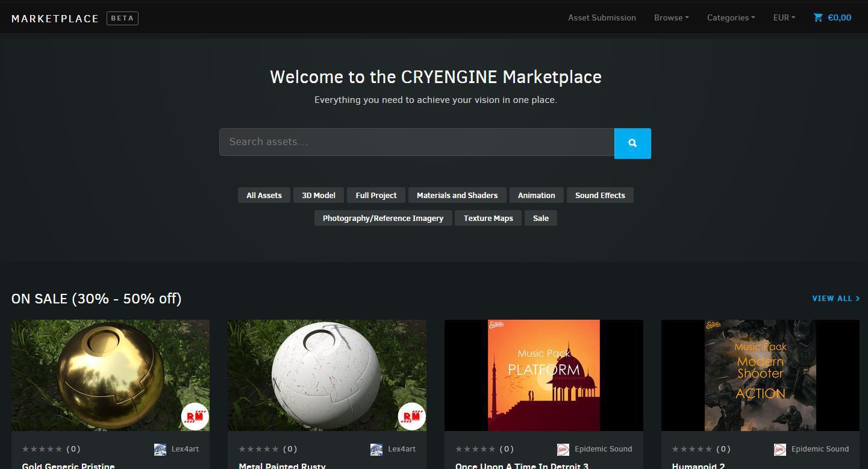Screen dimensions: 868x469
Task: Open the €0,00 cart total
Action: tap(840, 17)
